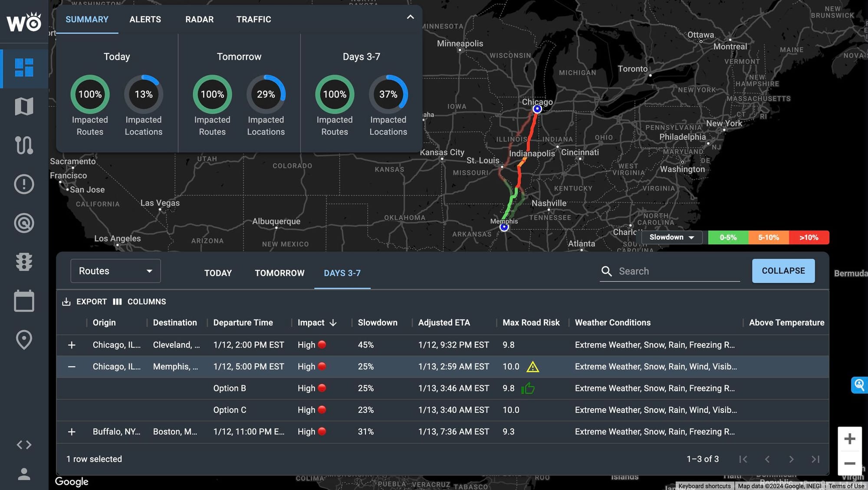Expand the Chicago to Cleveland route row
868x490 pixels.
[x=72, y=345]
